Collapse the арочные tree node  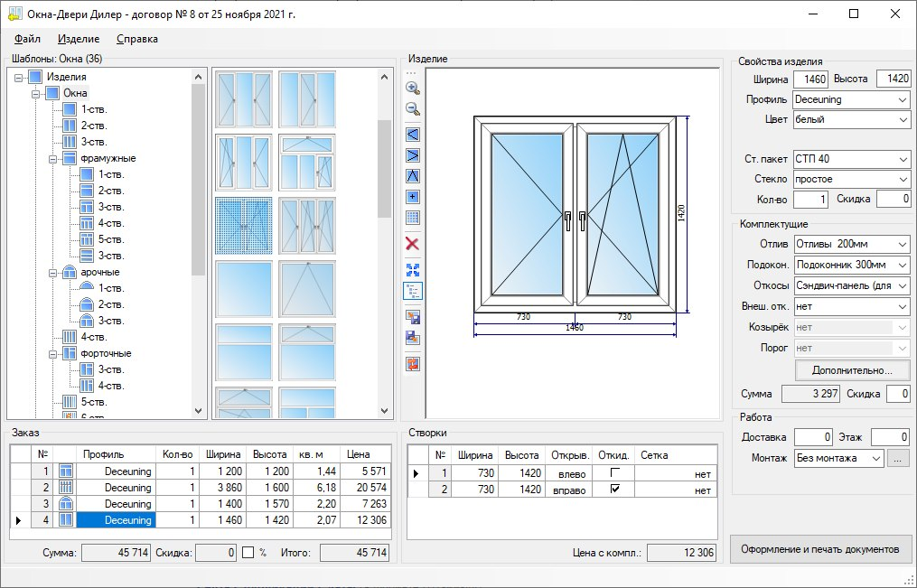click(54, 273)
